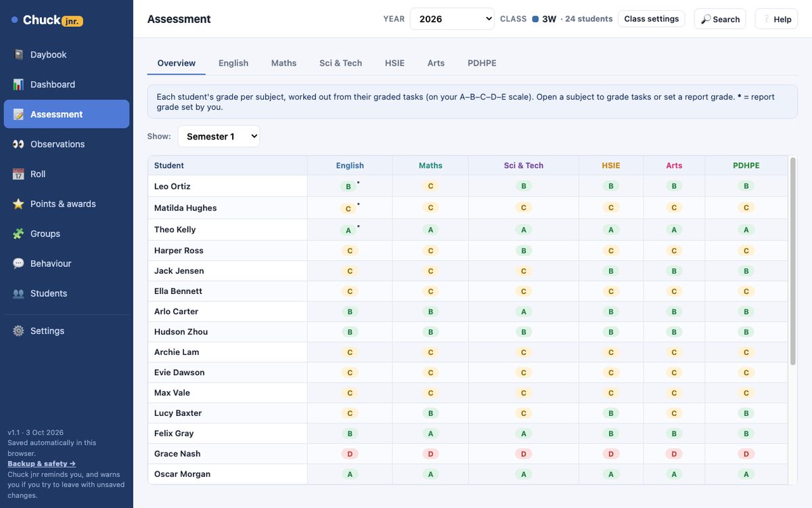This screenshot has width=812, height=508.
Task: Click Grace Nash's Maths D grade
Action: (430, 454)
